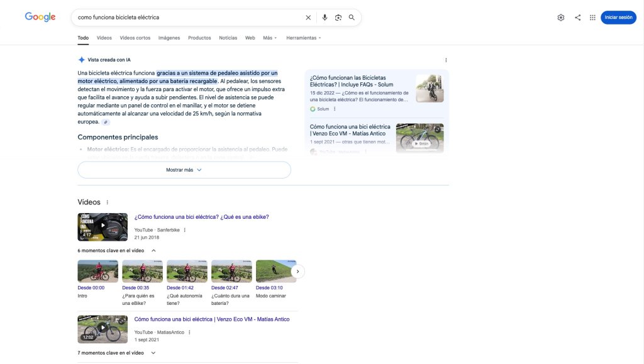This screenshot has height=364, width=644.
Task: Click the Iniciar sesión button
Action: pos(618,18)
